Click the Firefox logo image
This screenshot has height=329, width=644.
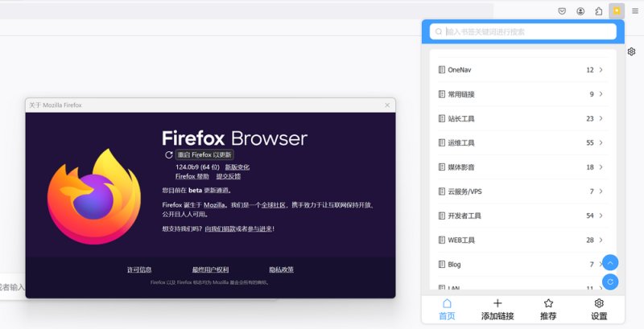coord(94,196)
